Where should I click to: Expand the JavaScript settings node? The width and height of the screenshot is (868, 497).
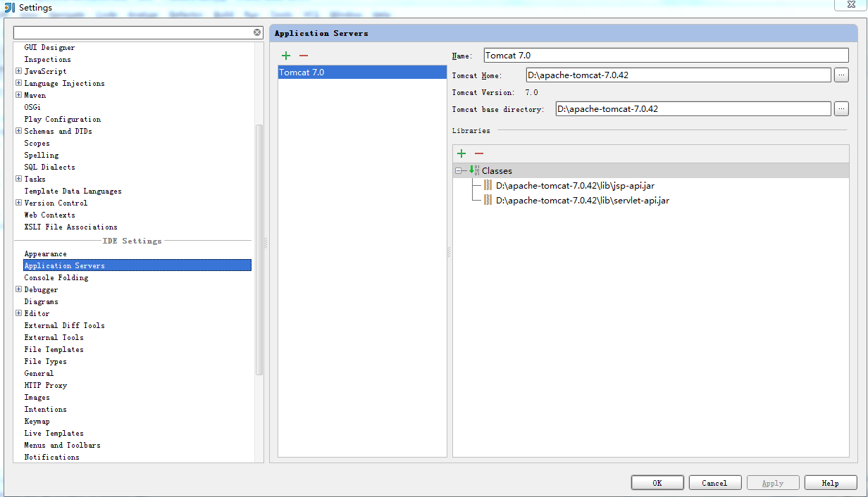click(18, 71)
